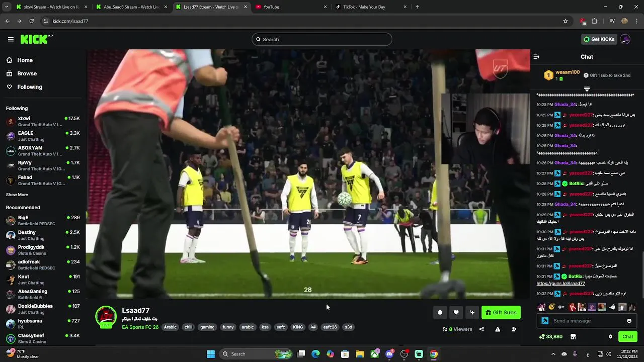Viewport: 644px width, 362px height.
Task: Open the chat settings gear
Action: 610,336
